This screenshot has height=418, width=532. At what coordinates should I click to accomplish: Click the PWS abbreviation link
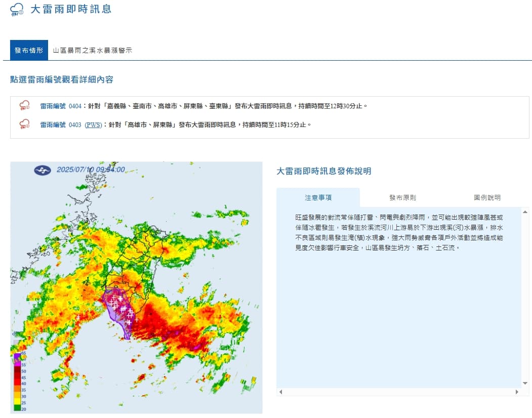(93, 125)
